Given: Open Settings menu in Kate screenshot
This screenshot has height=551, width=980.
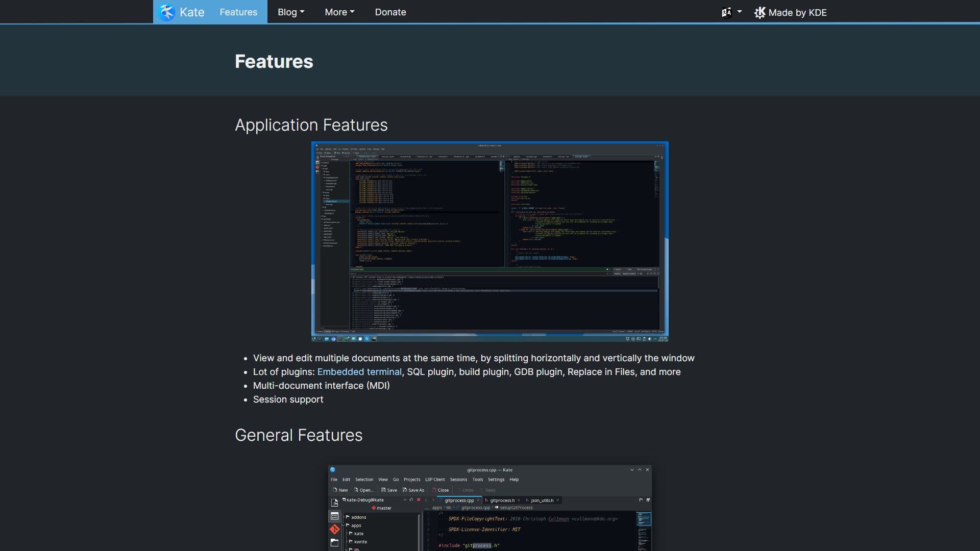Looking at the screenshot, I should tap(496, 480).
